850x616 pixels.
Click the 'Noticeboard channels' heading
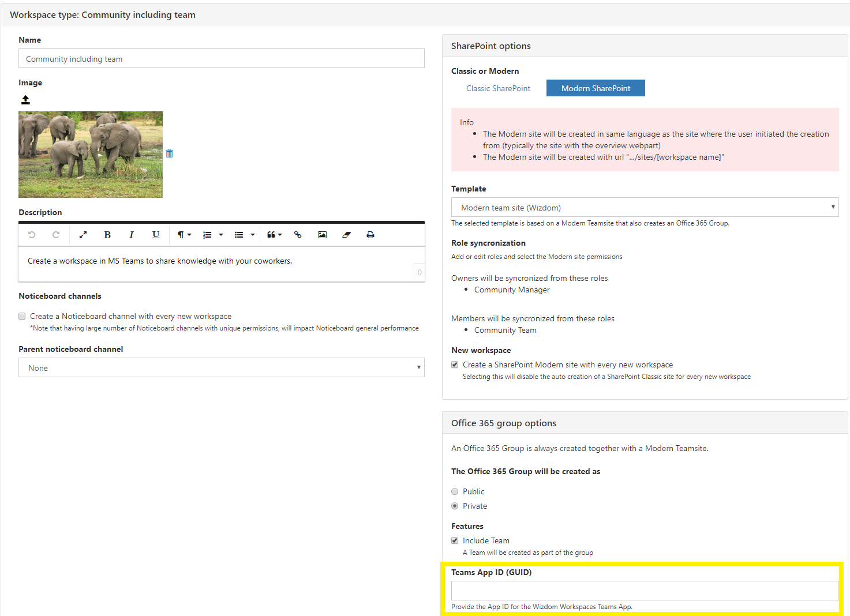point(60,296)
